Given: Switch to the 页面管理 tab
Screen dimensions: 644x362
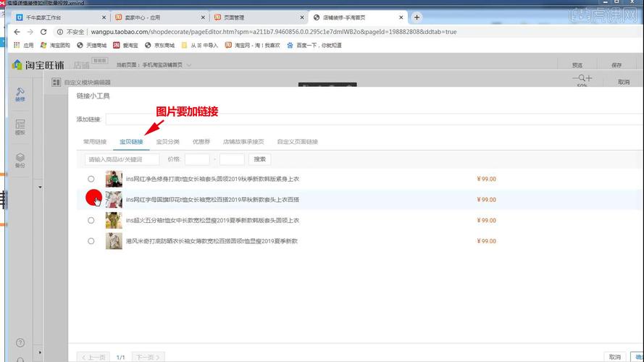Looking at the screenshot, I should click(x=258, y=17).
